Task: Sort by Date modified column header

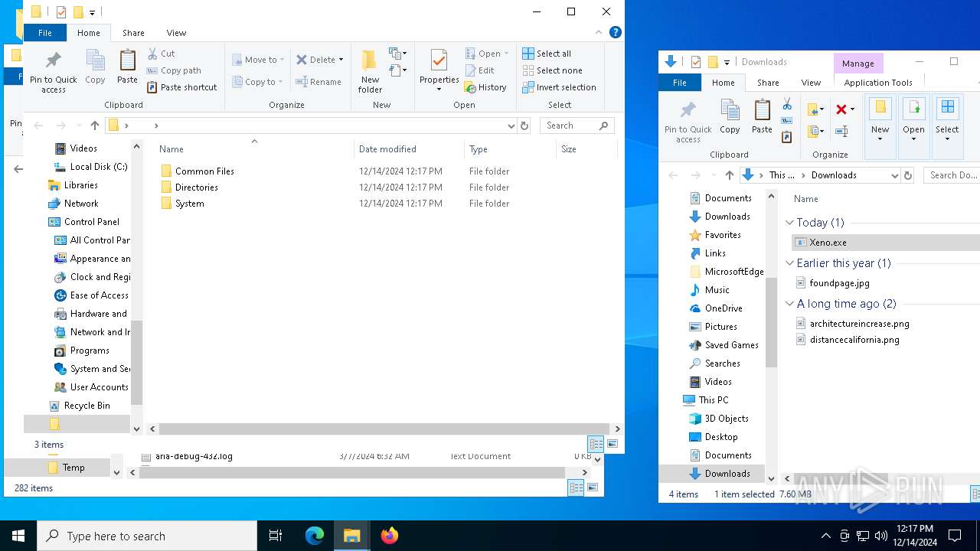Action: (x=409, y=149)
